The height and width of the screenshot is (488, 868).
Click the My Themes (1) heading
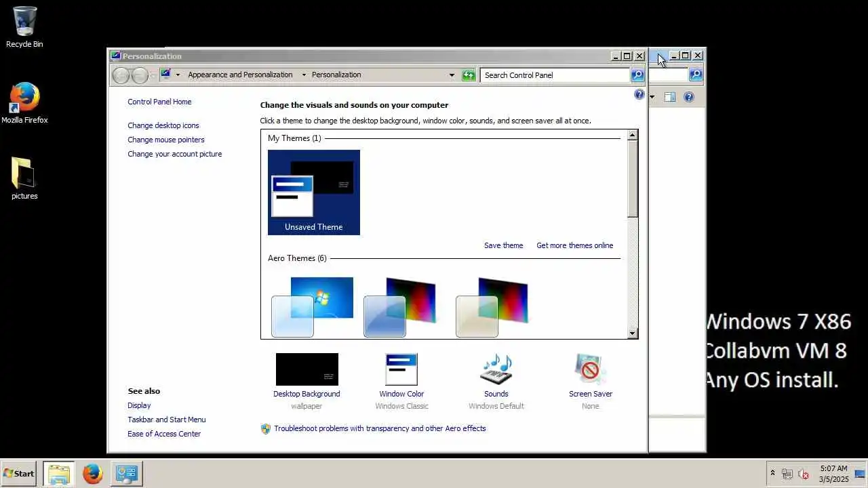tap(294, 138)
